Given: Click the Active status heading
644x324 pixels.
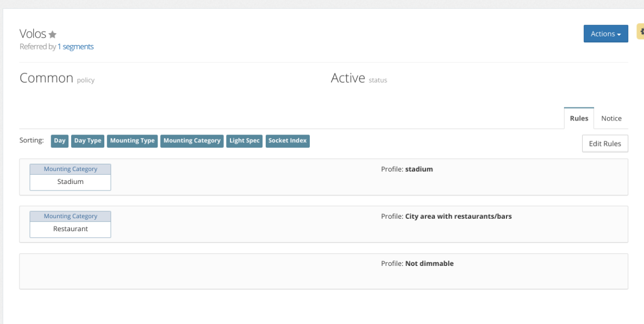Looking at the screenshot, I should point(348,78).
